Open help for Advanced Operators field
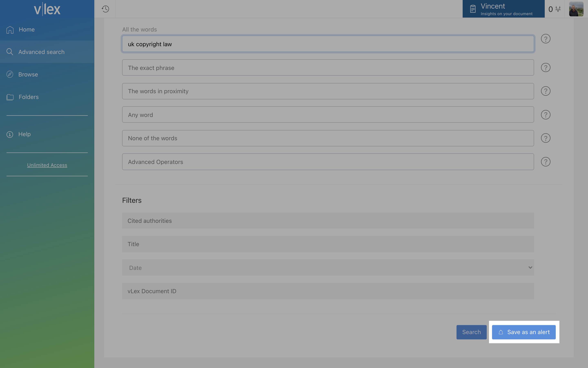 coord(546,162)
